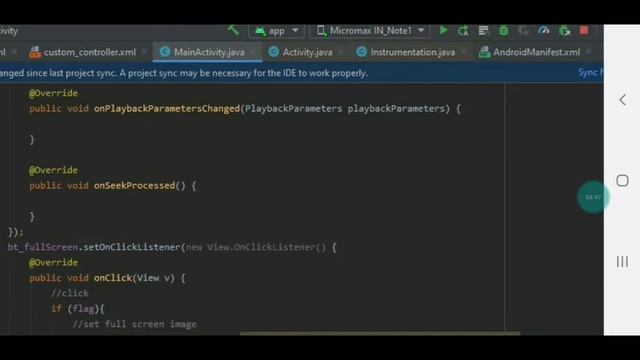This screenshot has width=640, height=360.
Task: Click the playbackParameters parameter name
Action: (x=396, y=109)
